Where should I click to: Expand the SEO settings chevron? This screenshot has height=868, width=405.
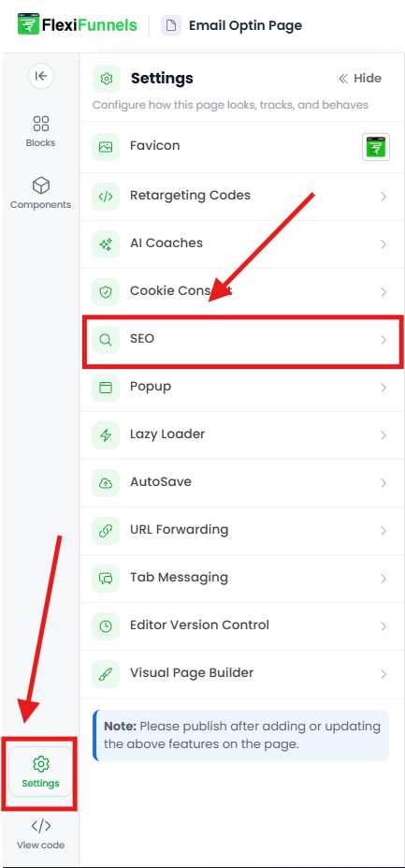coord(383,340)
